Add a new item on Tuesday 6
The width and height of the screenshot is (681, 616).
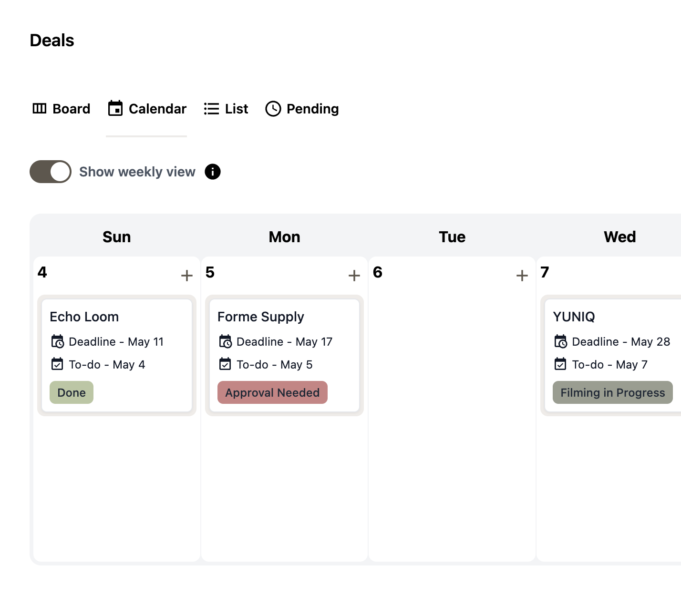tap(522, 276)
